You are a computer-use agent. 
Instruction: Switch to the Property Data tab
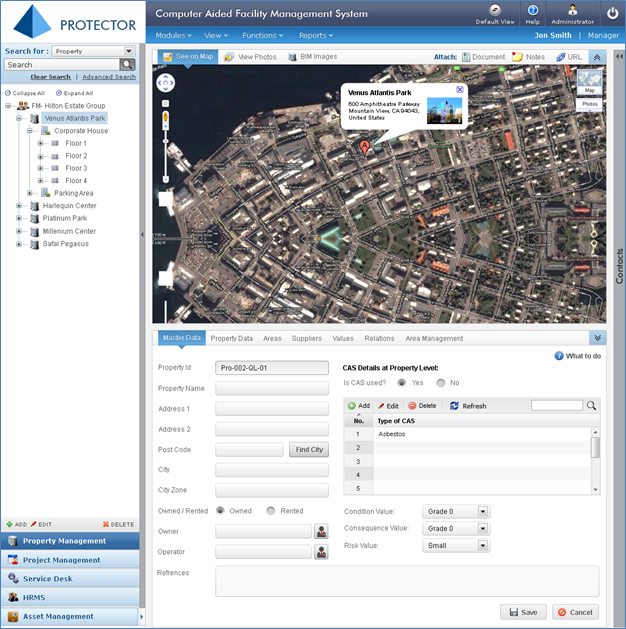(231, 338)
